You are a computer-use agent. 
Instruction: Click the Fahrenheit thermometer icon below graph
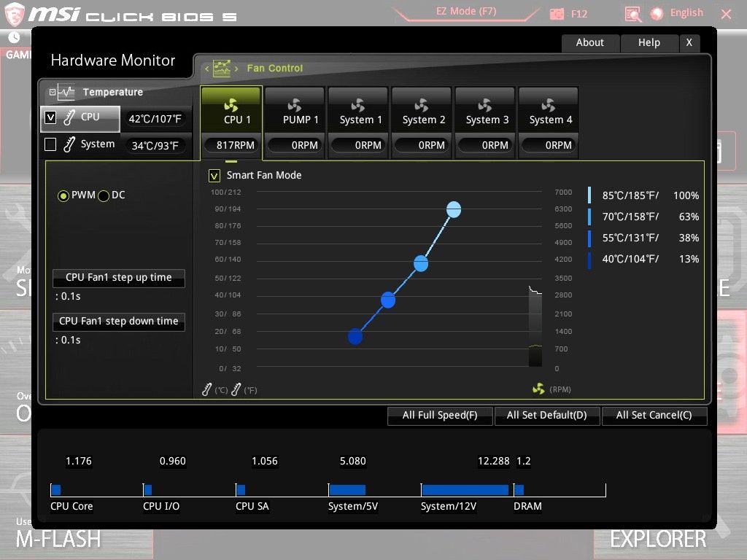[236, 389]
